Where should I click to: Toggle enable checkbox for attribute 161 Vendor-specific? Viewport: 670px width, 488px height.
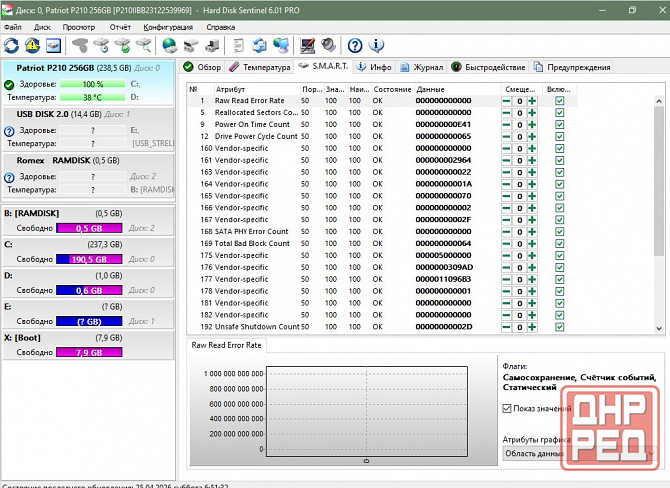coord(560,160)
